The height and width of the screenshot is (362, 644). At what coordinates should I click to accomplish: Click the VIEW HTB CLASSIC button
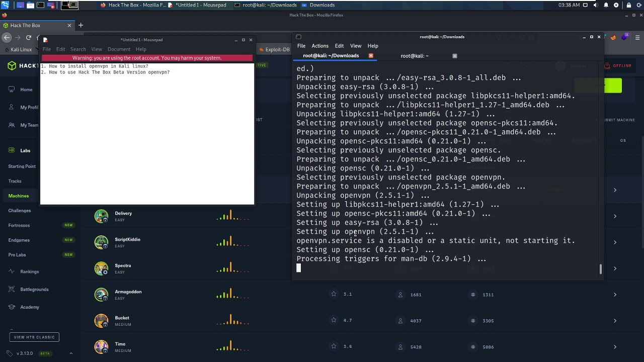(x=34, y=337)
